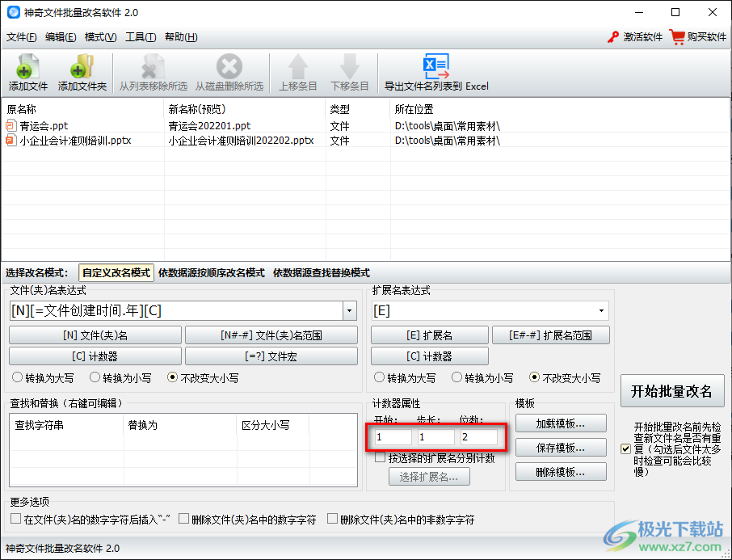The image size is (732, 560).
Task: Click the Activate Software key icon
Action: tap(613, 37)
